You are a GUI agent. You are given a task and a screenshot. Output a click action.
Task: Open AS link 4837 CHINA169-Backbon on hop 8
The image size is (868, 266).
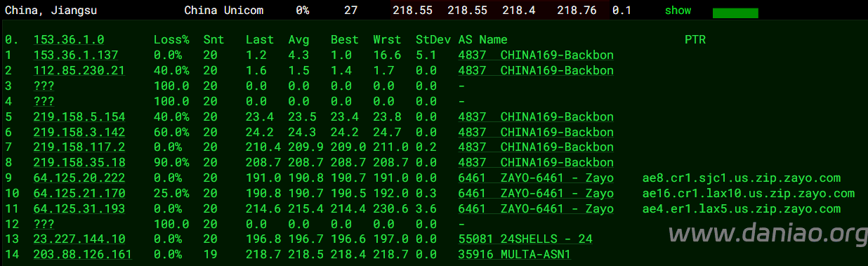(x=536, y=163)
